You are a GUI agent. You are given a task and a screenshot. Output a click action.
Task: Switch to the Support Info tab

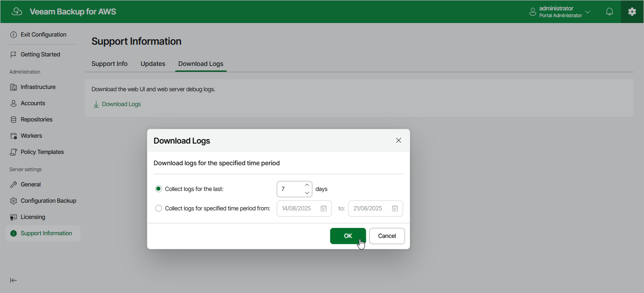click(110, 64)
